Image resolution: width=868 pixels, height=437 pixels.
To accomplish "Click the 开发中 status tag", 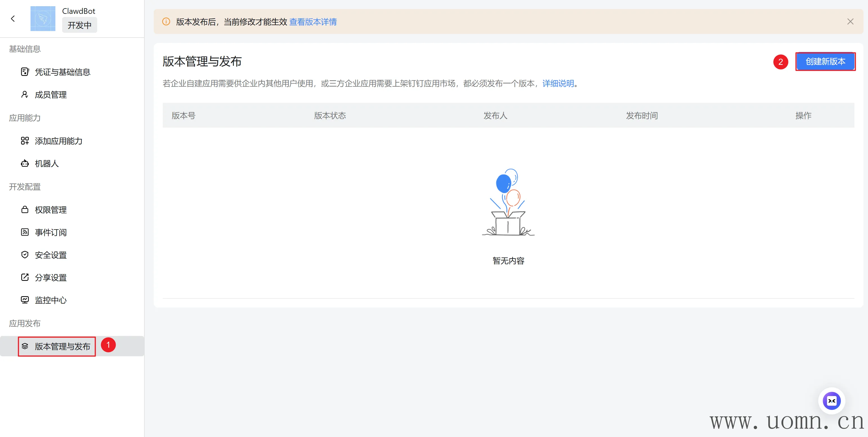I will point(79,25).
